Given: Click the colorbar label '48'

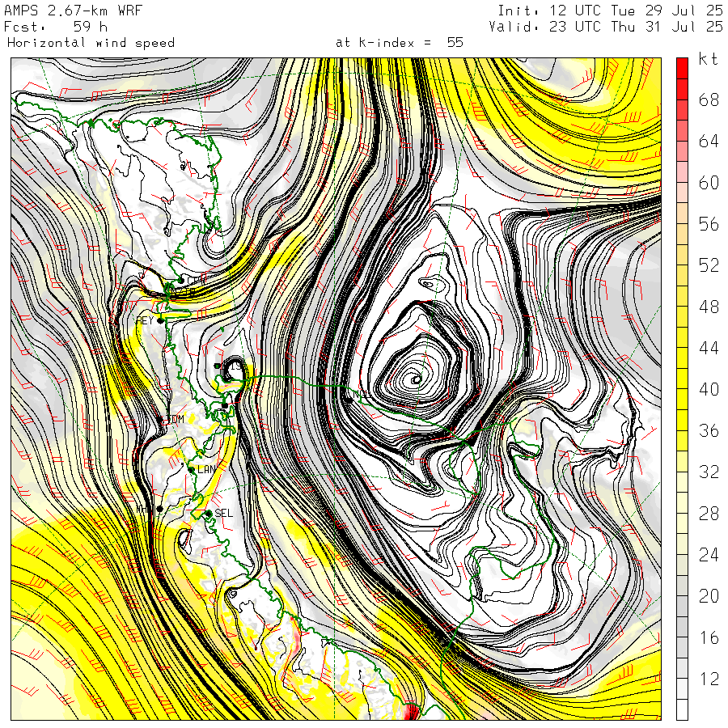Looking at the screenshot, I should click(x=709, y=307).
